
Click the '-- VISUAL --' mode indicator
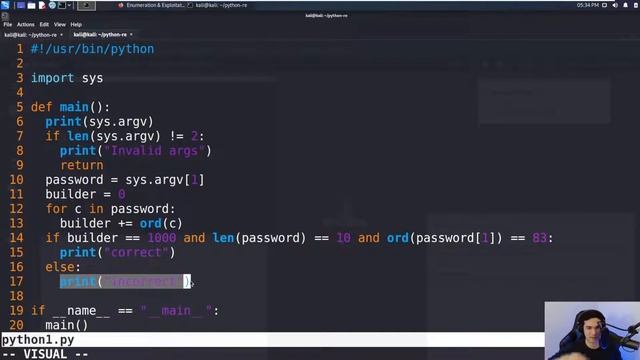click(45, 354)
